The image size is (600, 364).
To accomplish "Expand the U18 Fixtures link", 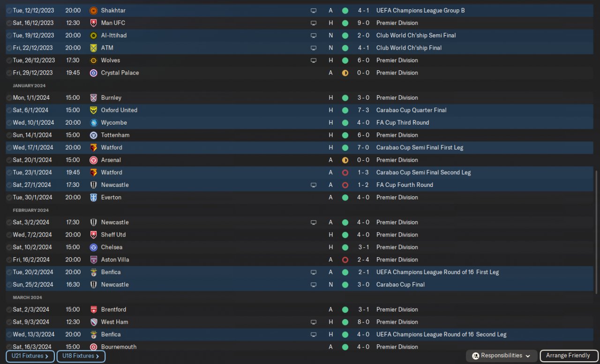I will coord(81,357).
